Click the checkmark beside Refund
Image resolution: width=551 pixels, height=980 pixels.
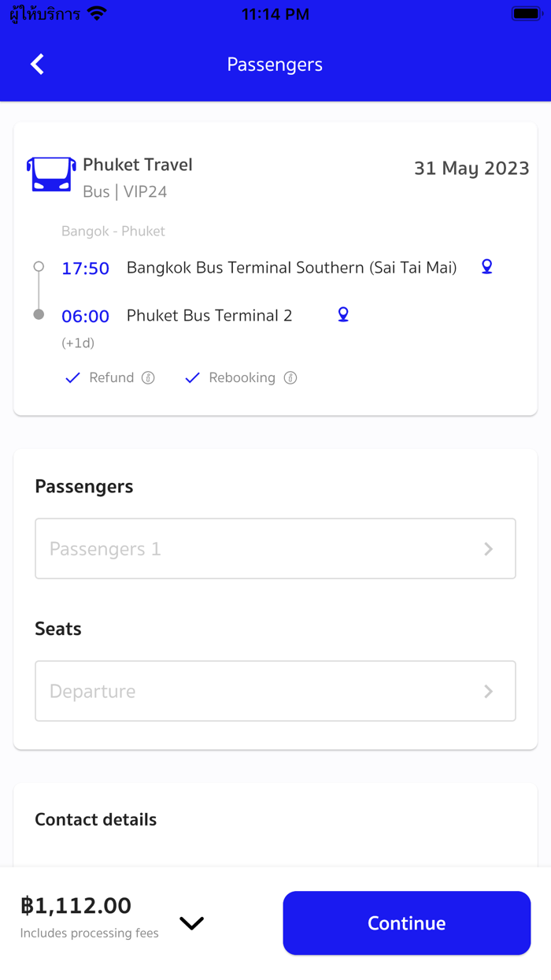pyautogui.click(x=72, y=377)
